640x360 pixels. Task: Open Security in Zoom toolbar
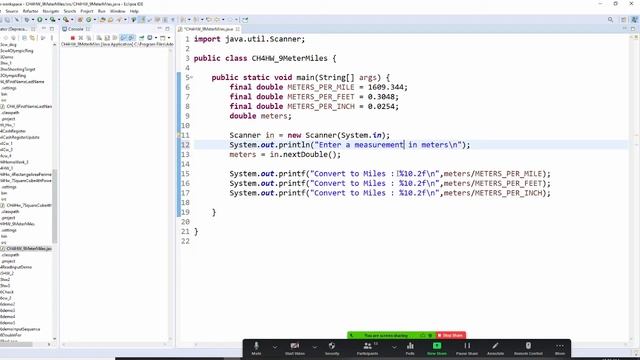332,349
